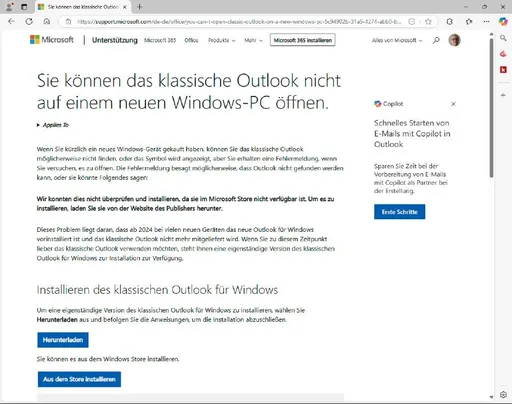
Task: Reload the current page
Action: tap(29, 22)
